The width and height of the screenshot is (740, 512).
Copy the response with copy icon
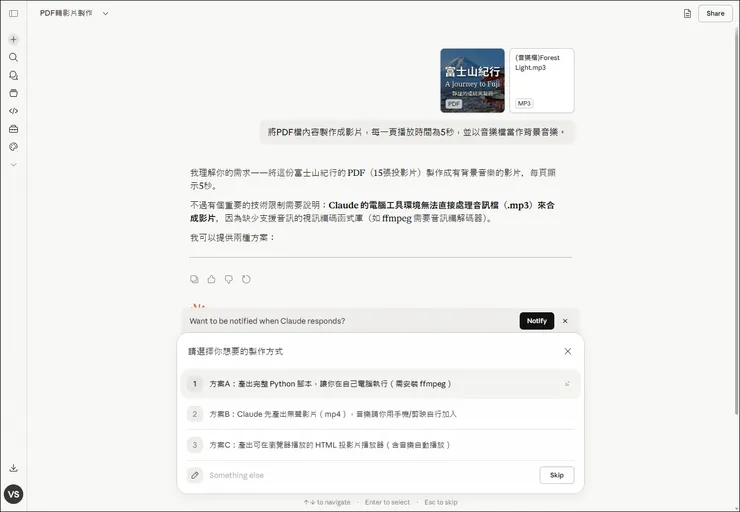(194, 279)
